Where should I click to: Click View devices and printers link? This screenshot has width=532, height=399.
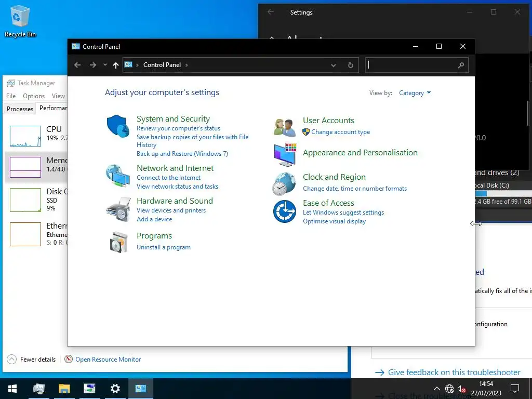tap(171, 210)
